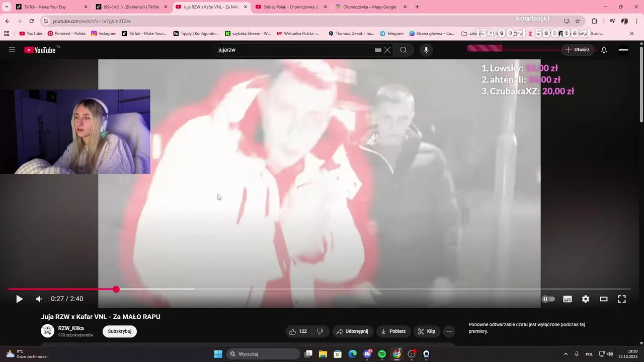
Task: Dislike the video
Action: pos(320,331)
